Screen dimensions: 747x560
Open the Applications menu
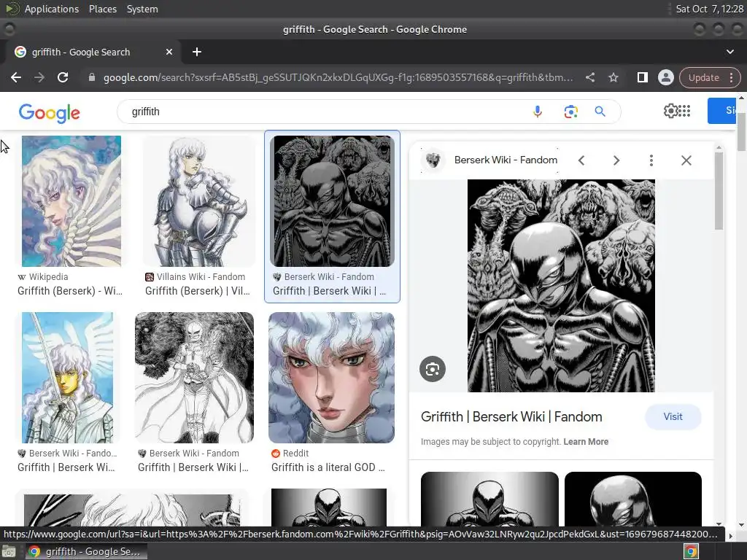(x=52, y=9)
